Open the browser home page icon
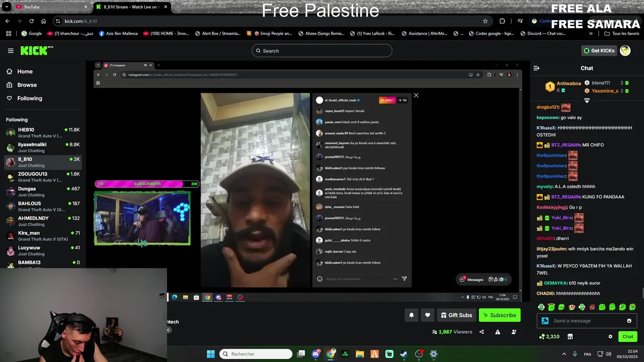644x362 pixels. point(44,21)
